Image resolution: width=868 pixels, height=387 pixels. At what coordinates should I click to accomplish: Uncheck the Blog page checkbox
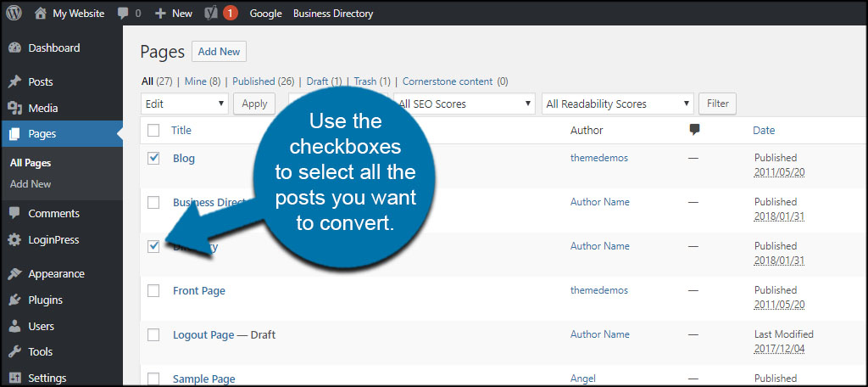point(153,158)
